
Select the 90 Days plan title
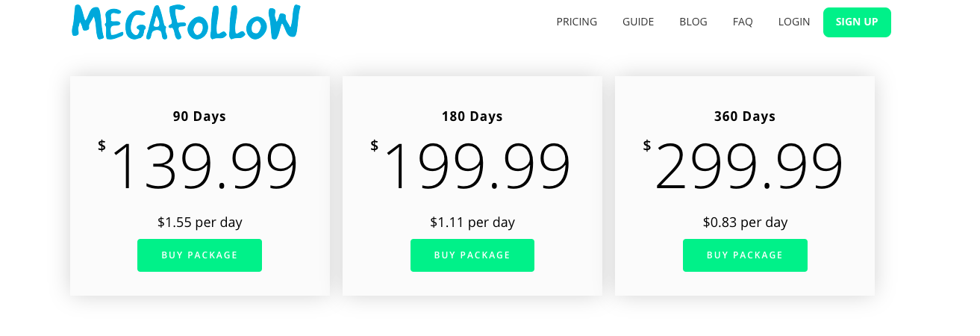coord(199,116)
